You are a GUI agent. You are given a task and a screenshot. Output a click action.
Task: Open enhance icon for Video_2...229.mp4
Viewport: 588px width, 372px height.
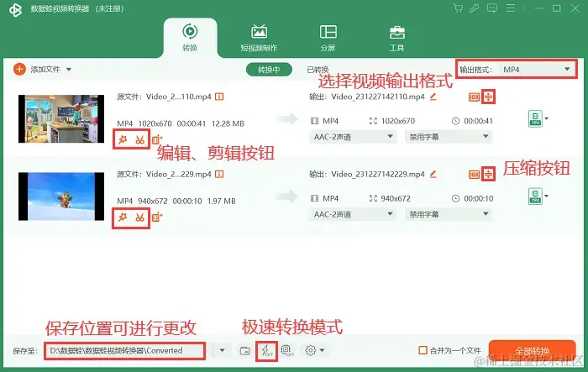(x=157, y=217)
